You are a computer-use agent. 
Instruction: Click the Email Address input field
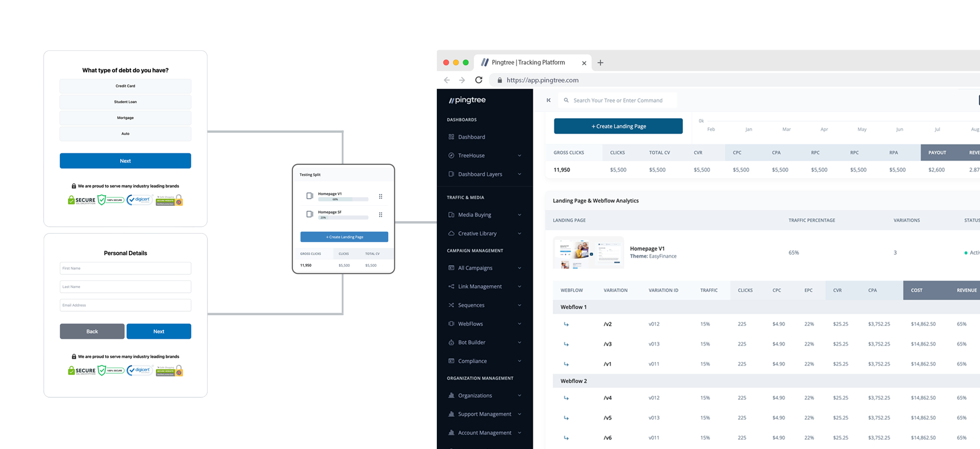point(125,305)
